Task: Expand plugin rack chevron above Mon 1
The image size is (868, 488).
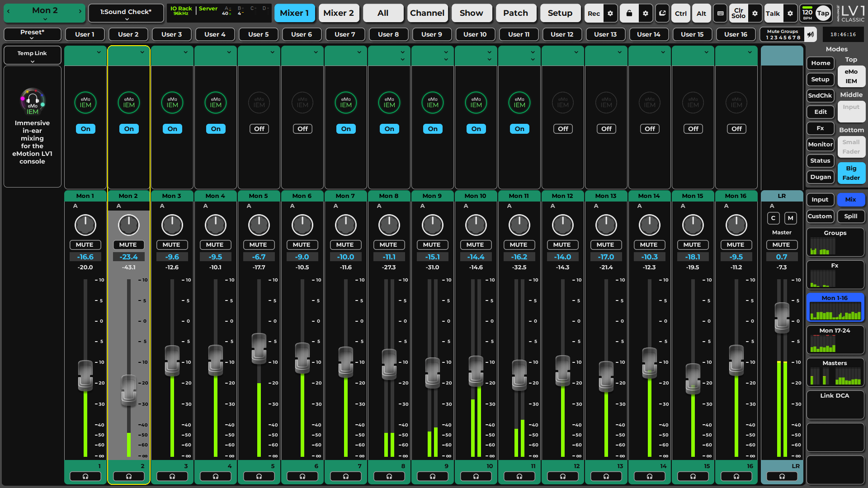Action: [x=99, y=52]
